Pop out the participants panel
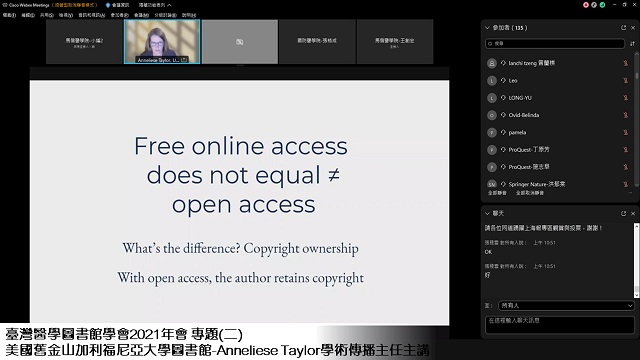640x360 pixels. point(623,28)
